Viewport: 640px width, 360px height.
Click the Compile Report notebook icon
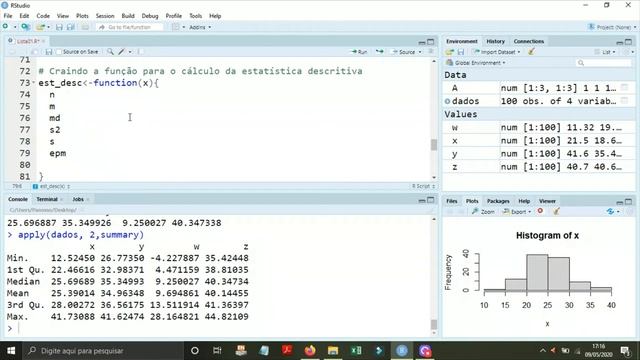pos(140,52)
